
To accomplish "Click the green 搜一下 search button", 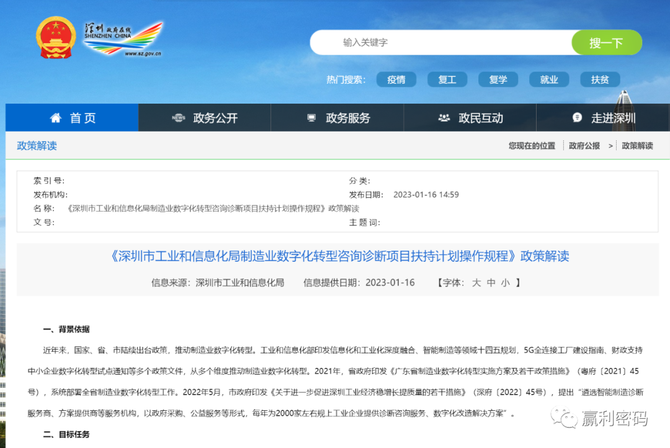I will point(607,42).
